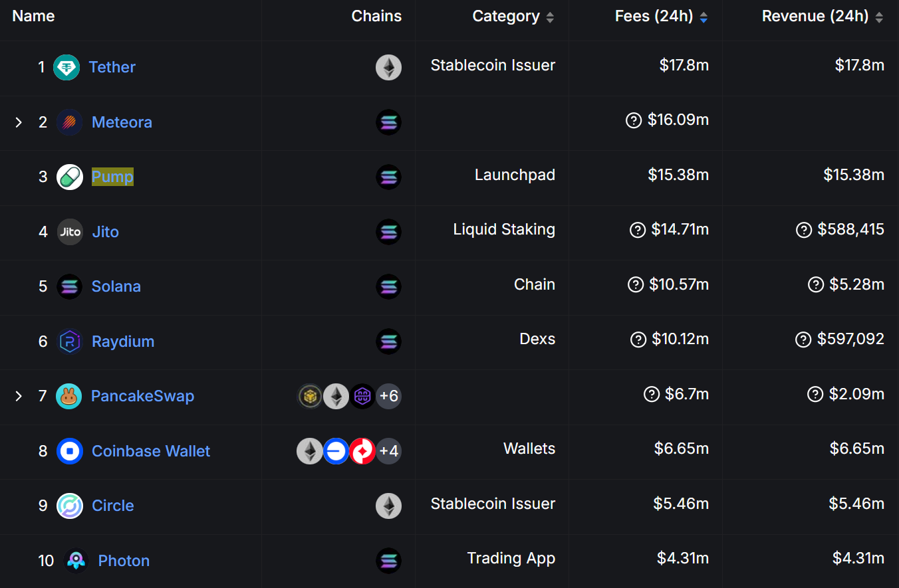899x588 pixels.
Task: Open the Coinbase Wallet link
Action: [x=151, y=451]
